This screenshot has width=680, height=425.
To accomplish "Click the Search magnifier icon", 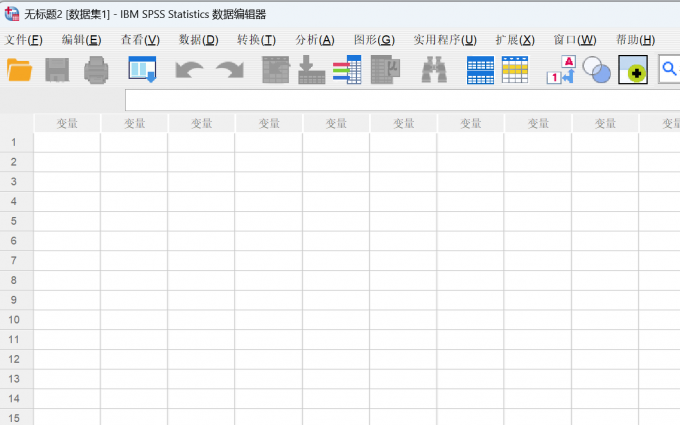I will click(669, 69).
